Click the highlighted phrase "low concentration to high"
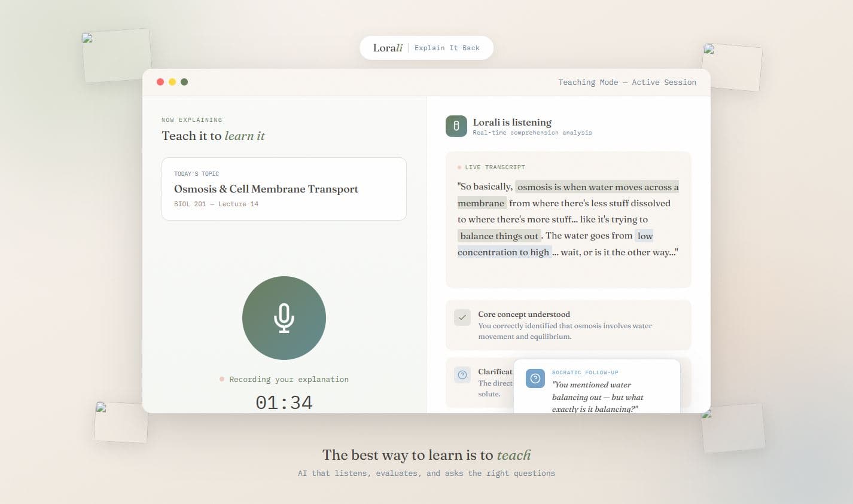 tap(503, 252)
